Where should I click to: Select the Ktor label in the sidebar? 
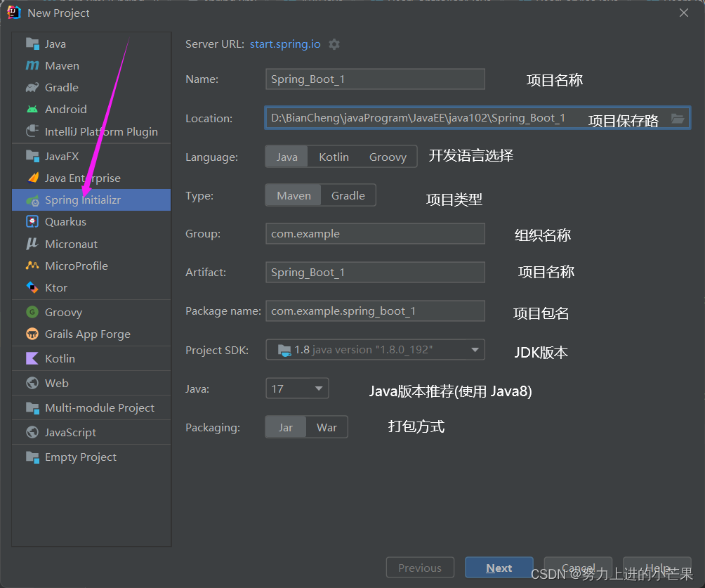coord(56,287)
